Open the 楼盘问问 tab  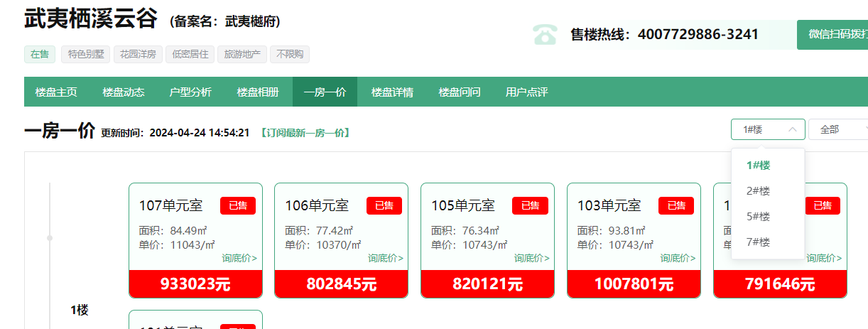(460, 92)
